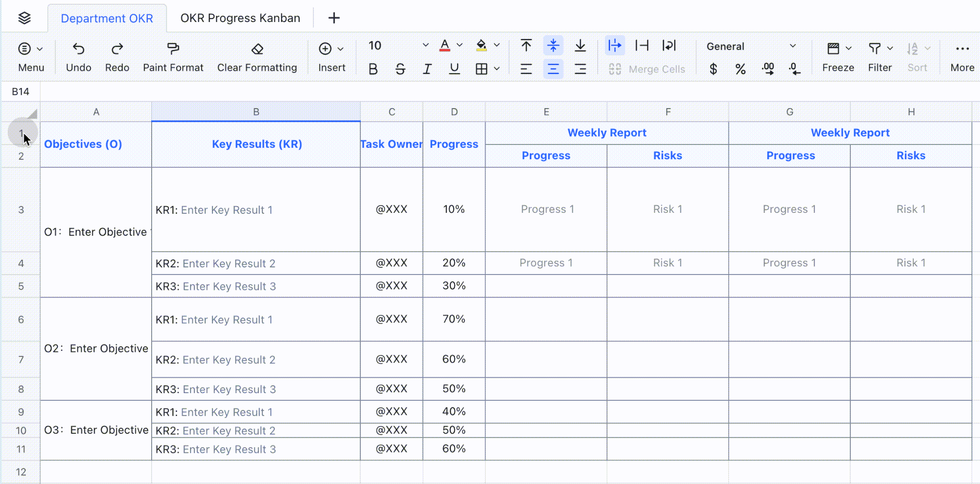Align text vertically to middle
The width and height of the screenshot is (980, 484).
click(553, 45)
